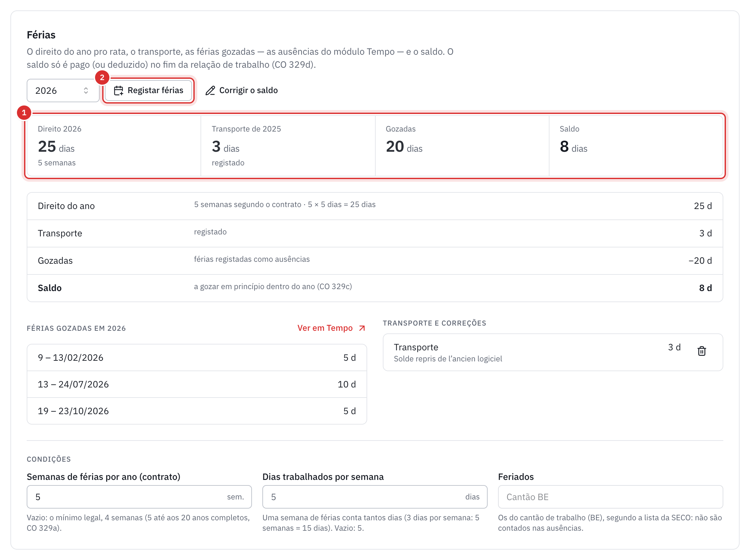The height and width of the screenshot is (560, 750).
Task: Open the 2026 year selector dropdown
Action: point(63,91)
